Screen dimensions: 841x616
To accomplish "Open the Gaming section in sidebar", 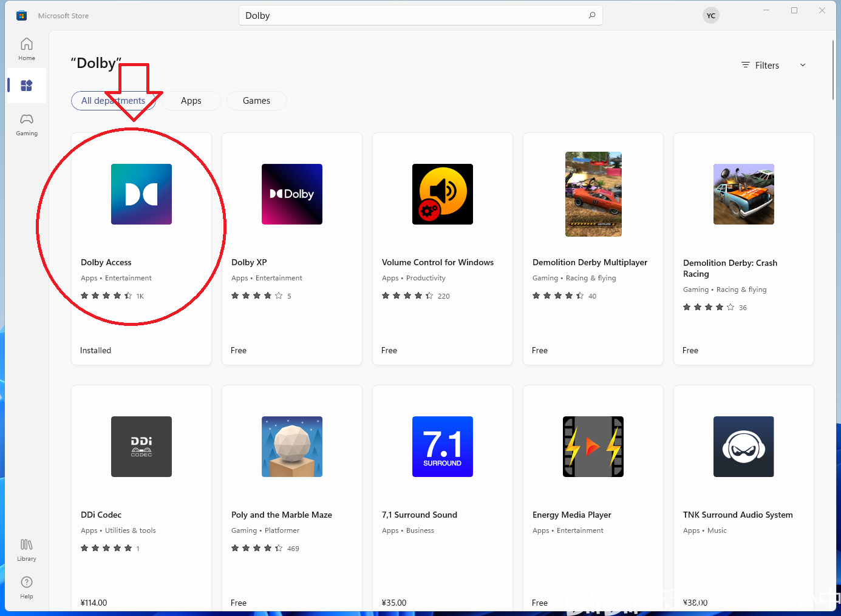I will 27,124.
